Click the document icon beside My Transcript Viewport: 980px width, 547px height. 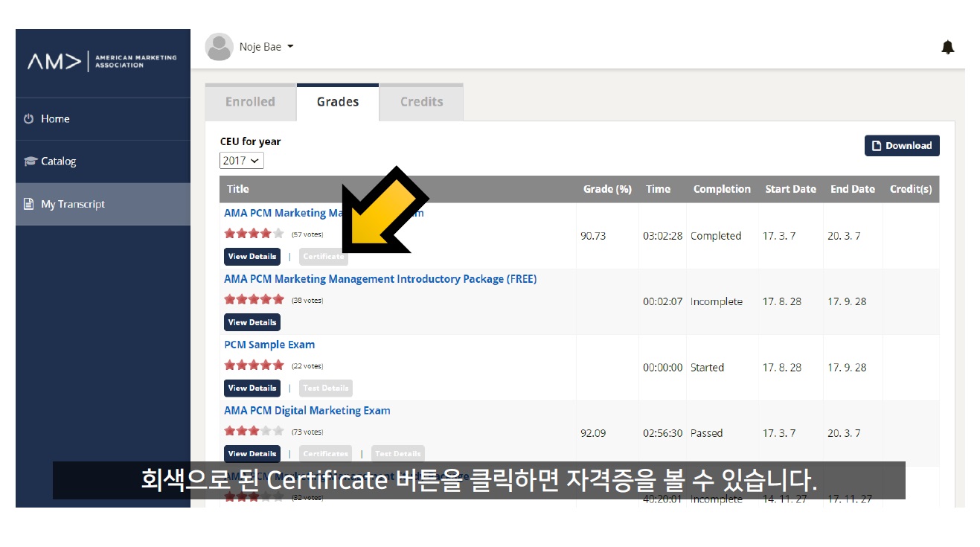pyautogui.click(x=29, y=204)
